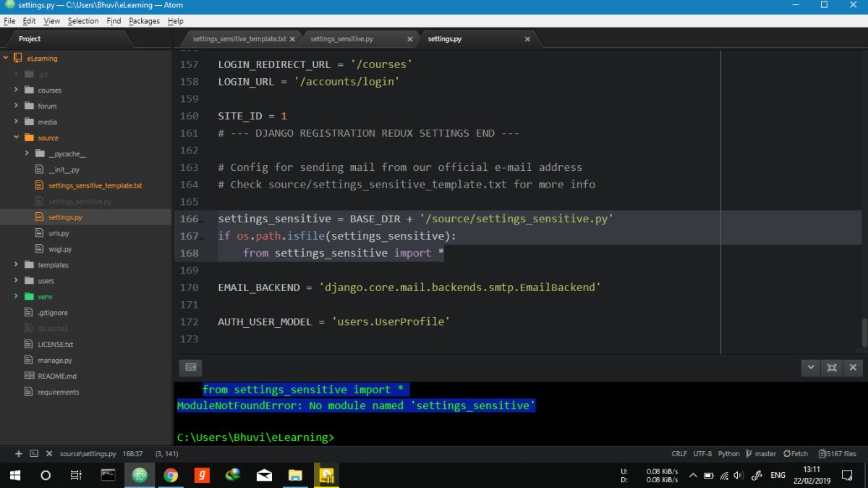Expand the users folder
Screen dimensions: 868x488
tap(16, 281)
